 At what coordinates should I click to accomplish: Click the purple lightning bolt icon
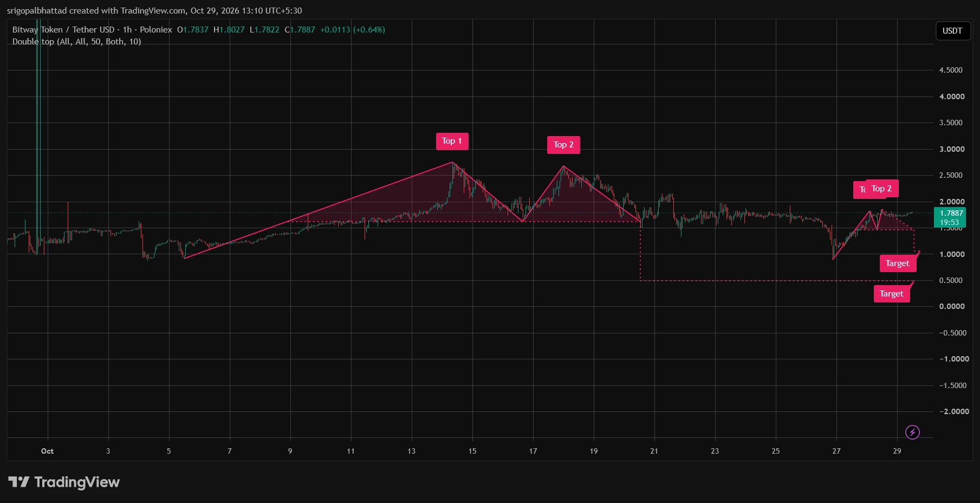[x=912, y=432]
